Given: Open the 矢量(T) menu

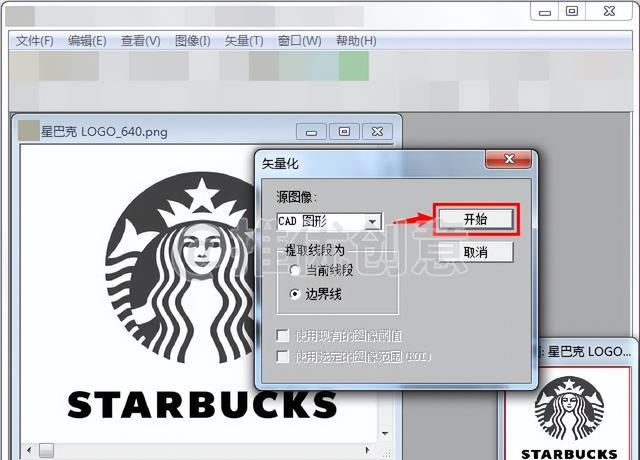Looking at the screenshot, I should pyautogui.click(x=244, y=41).
